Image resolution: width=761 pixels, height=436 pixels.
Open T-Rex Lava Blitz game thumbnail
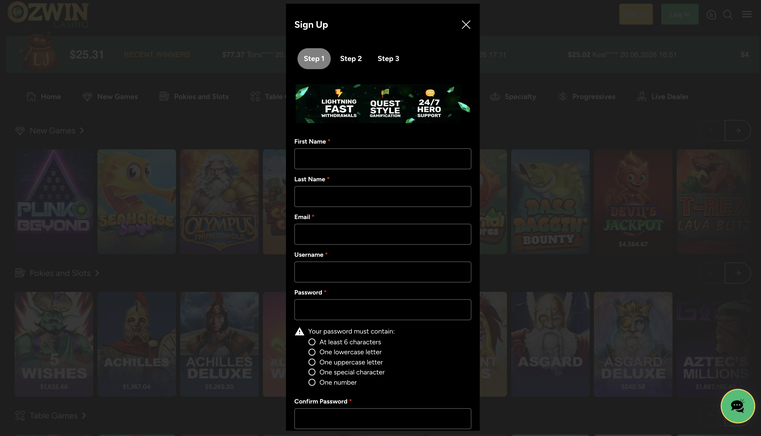pyautogui.click(x=713, y=201)
